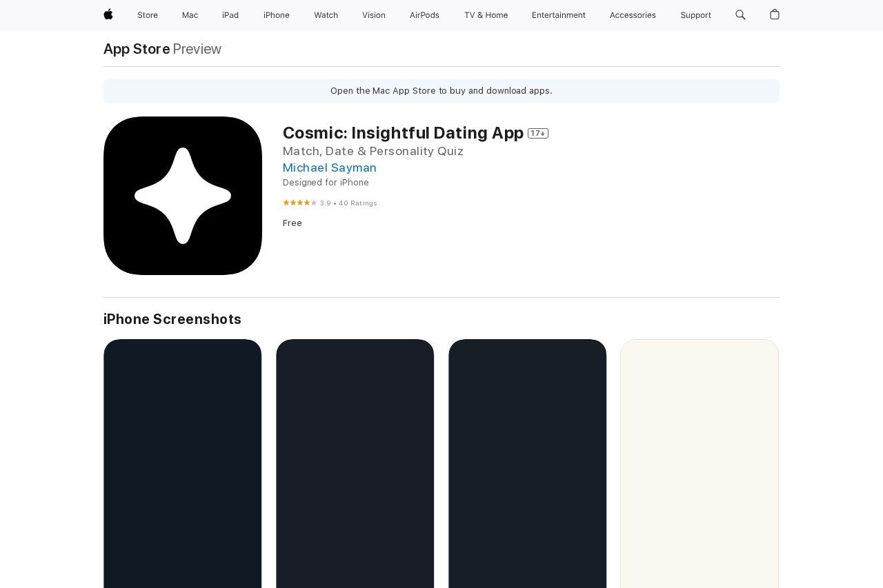Screen dimensions: 883x588
Task: Click the App Store heading link
Action: click(x=137, y=49)
